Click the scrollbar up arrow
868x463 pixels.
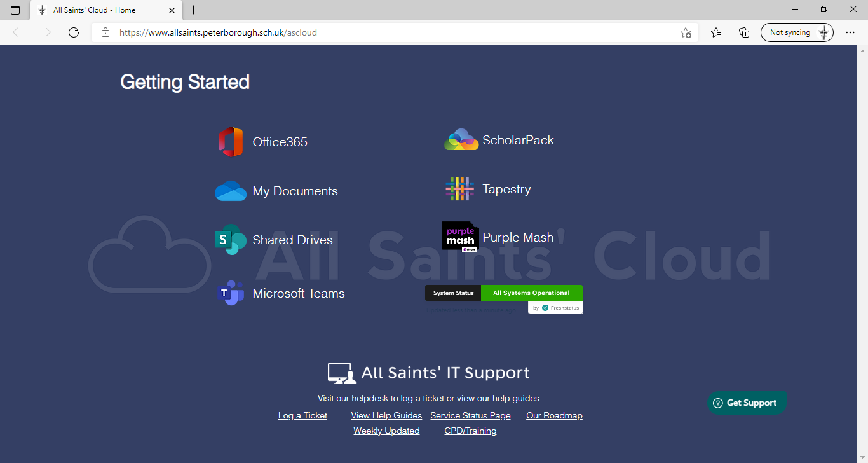pyautogui.click(x=862, y=50)
